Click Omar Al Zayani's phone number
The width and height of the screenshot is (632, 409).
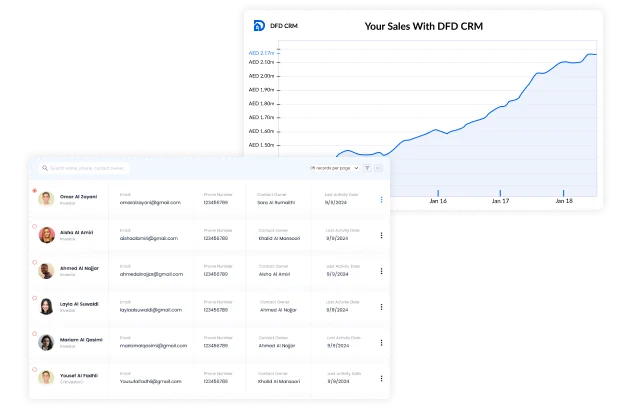point(216,203)
